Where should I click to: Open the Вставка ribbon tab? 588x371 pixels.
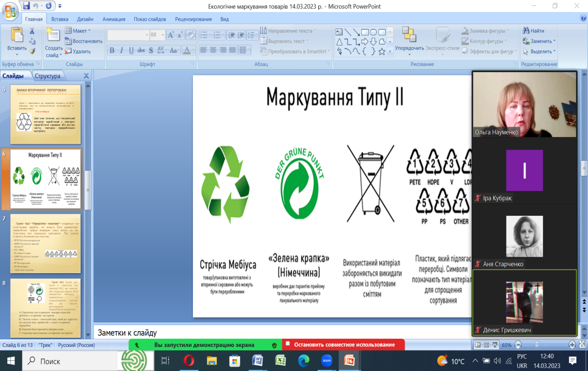[60, 19]
